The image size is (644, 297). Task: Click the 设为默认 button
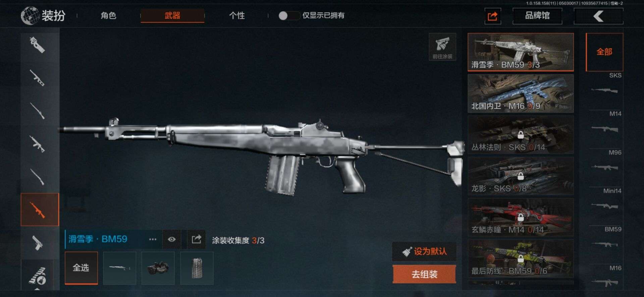click(x=424, y=251)
